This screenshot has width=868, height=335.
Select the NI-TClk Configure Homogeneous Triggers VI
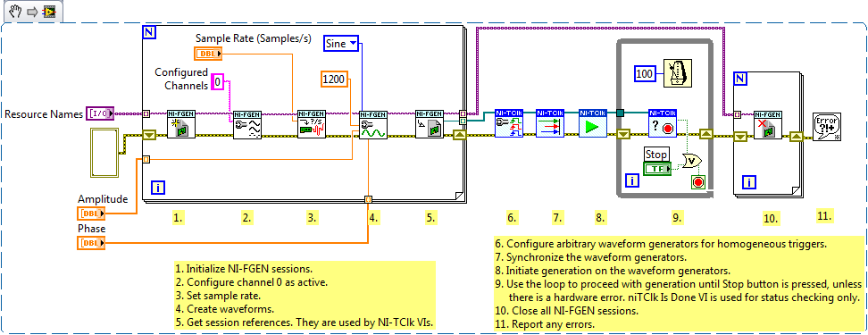pyautogui.click(x=508, y=123)
